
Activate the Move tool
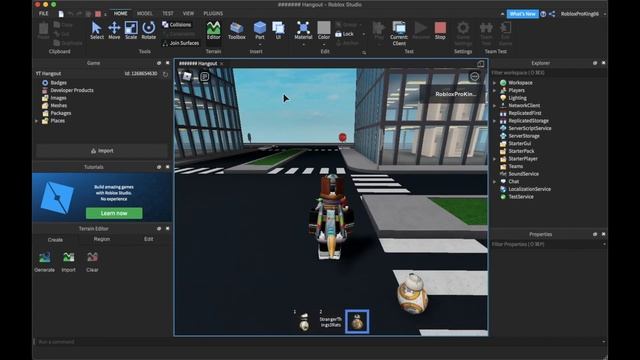click(114, 31)
